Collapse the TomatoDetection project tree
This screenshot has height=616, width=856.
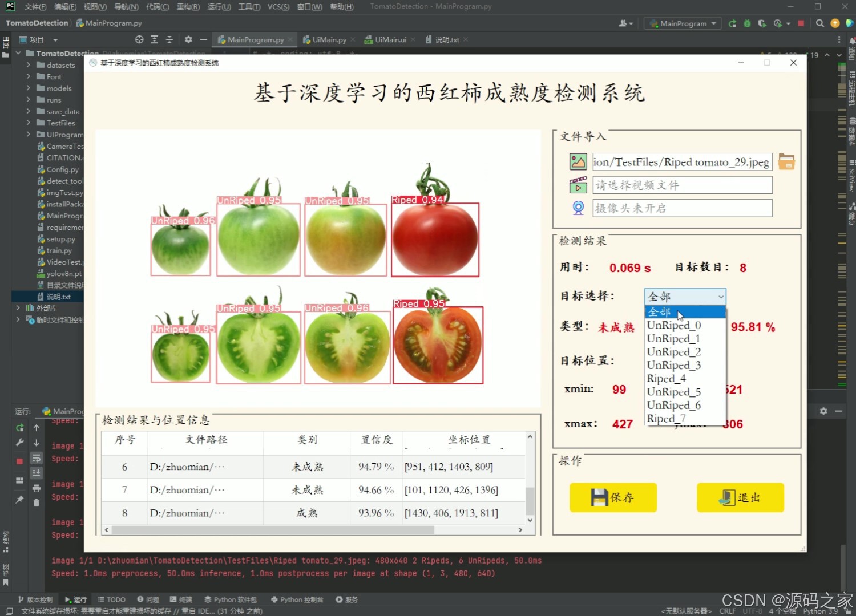(x=18, y=52)
